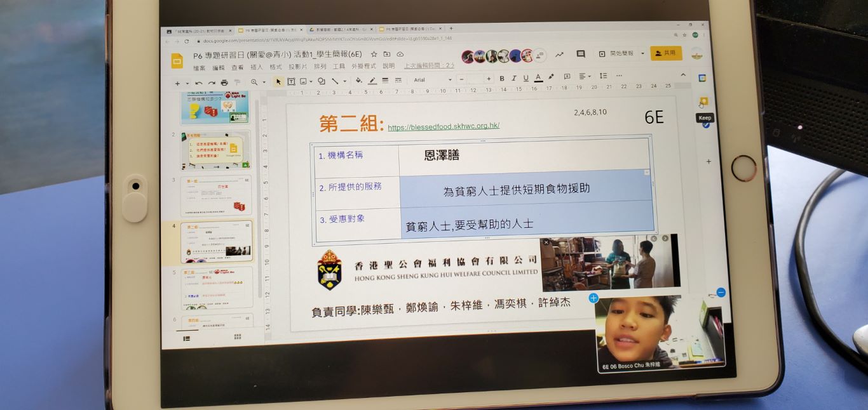The height and width of the screenshot is (410, 868).
Task: Insert a text box
Action: pos(291,81)
